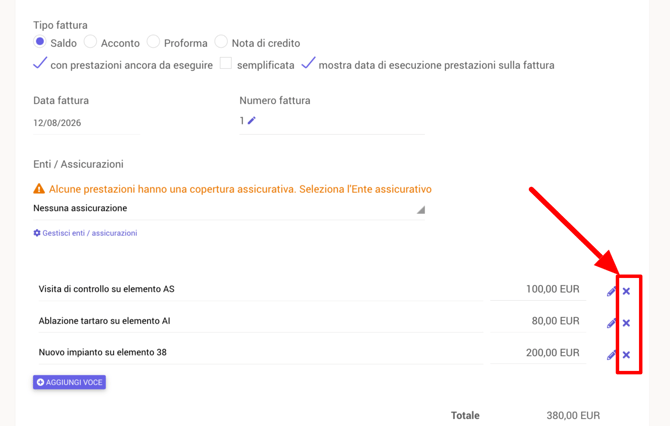670x426 pixels.
Task: Edit the Visita di controllo row with its pencil
Action: [611, 291]
